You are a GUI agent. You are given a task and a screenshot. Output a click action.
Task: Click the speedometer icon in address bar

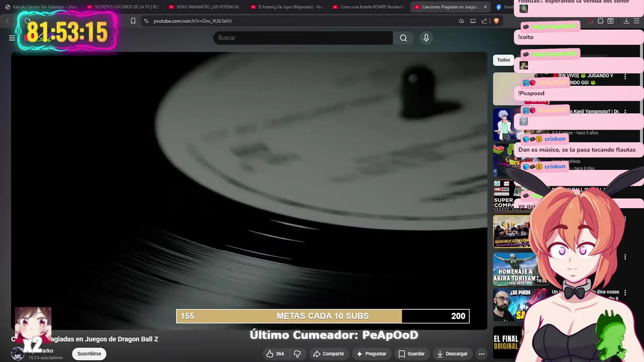click(461, 21)
